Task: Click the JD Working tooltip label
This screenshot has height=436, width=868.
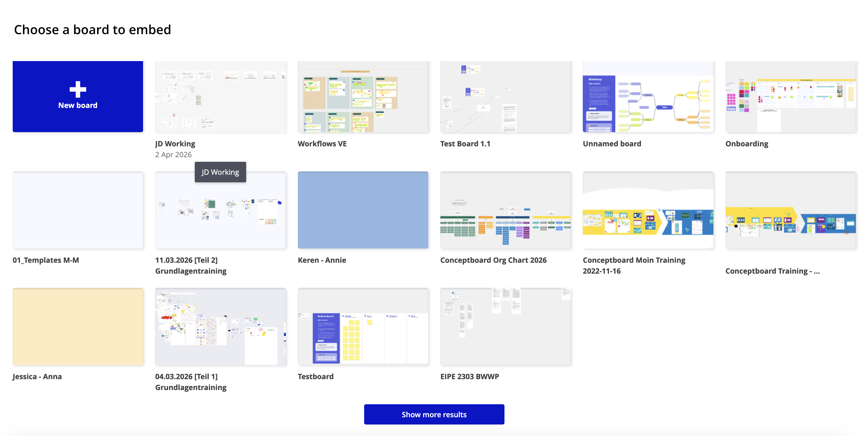Action: tap(220, 172)
